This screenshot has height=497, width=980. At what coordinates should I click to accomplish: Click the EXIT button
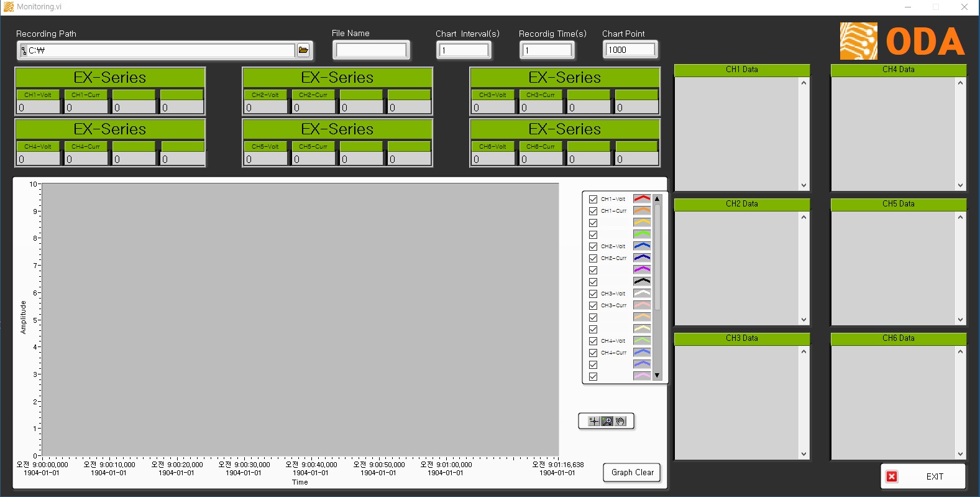[923, 476]
